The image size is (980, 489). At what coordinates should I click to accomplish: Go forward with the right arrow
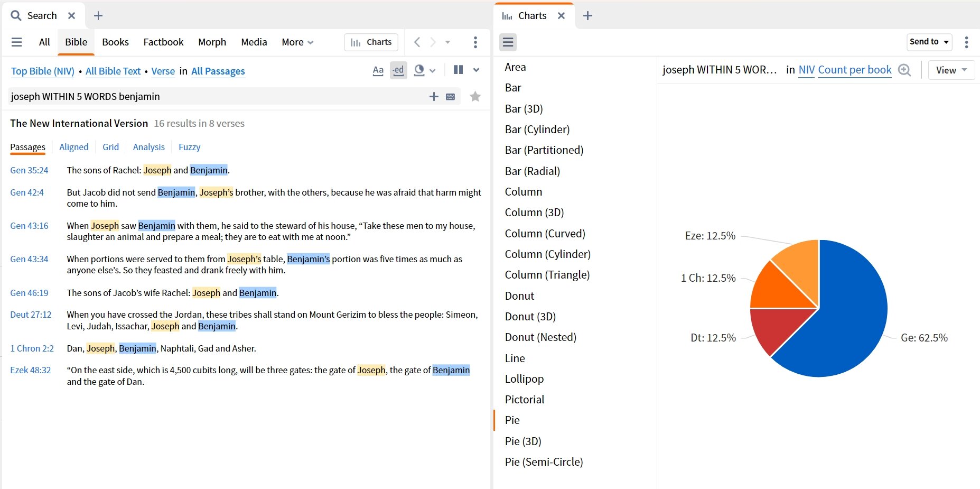433,42
